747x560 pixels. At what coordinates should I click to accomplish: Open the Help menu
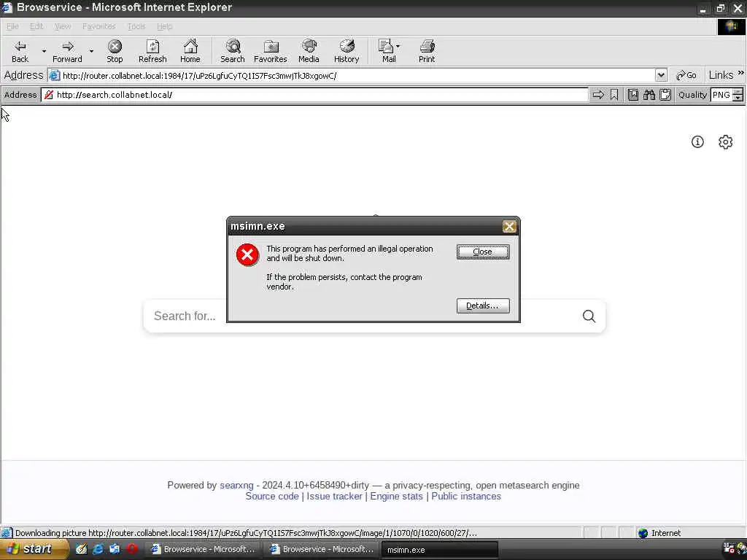point(164,26)
